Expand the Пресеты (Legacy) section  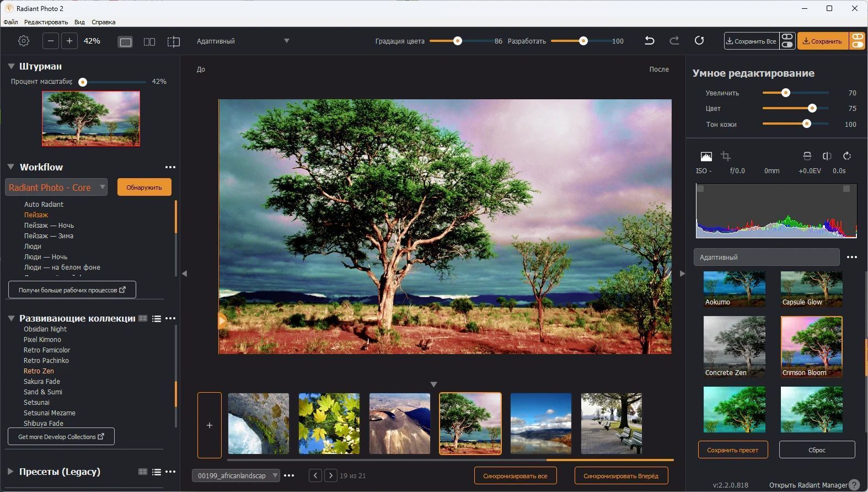[10, 472]
